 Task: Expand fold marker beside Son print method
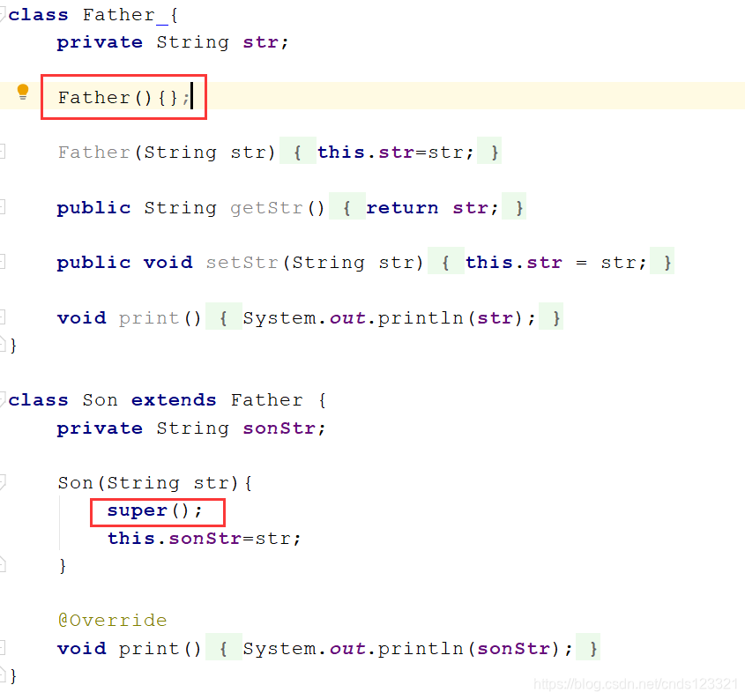[x=2, y=647]
